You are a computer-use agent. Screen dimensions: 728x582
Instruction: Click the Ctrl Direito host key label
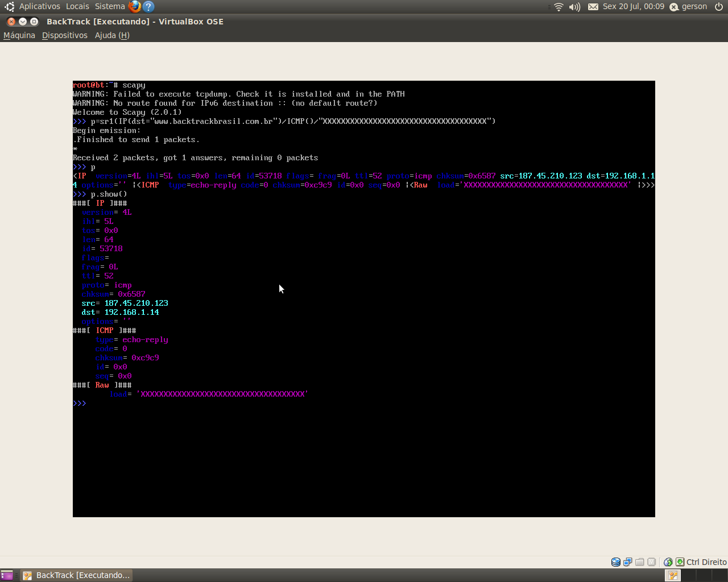(x=706, y=562)
